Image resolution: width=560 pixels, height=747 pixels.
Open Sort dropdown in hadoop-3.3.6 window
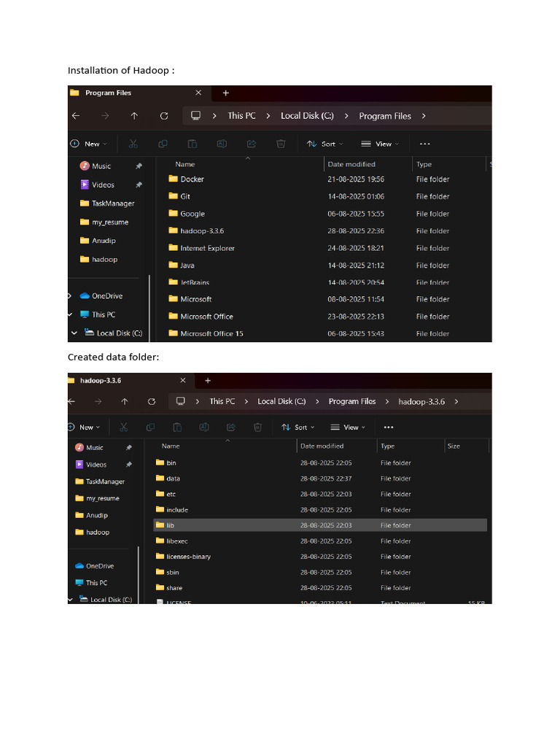[298, 427]
